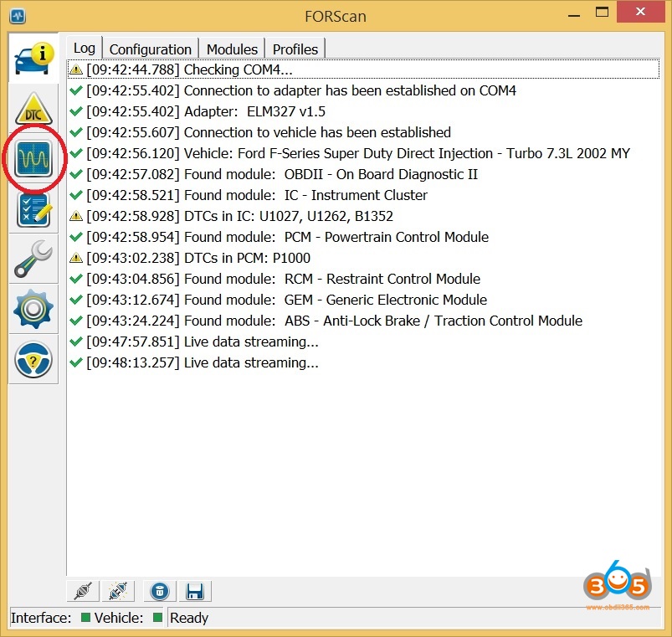Select 'Connection to adapter has been established' entry
Screen dimensions: 672x637
point(363,90)
